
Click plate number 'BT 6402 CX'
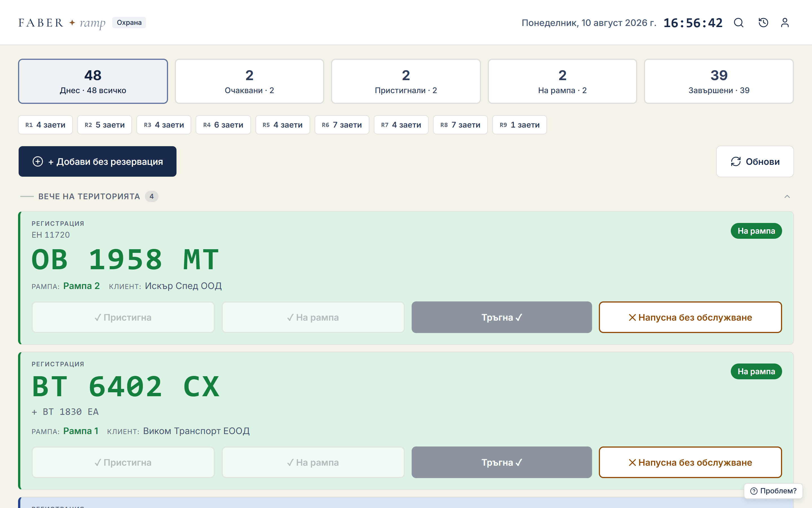pyautogui.click(x=125, y=387)
